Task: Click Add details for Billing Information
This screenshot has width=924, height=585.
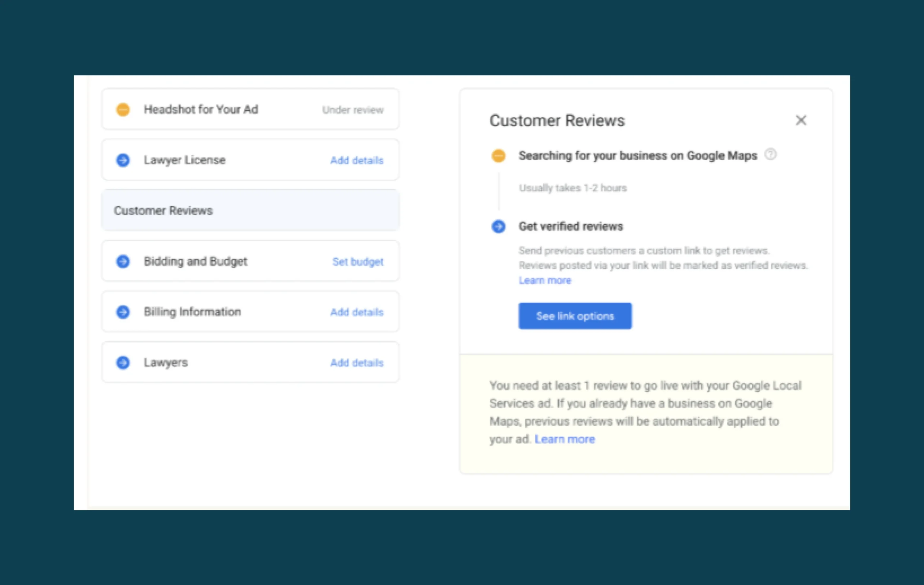Action: pos(357,312)
